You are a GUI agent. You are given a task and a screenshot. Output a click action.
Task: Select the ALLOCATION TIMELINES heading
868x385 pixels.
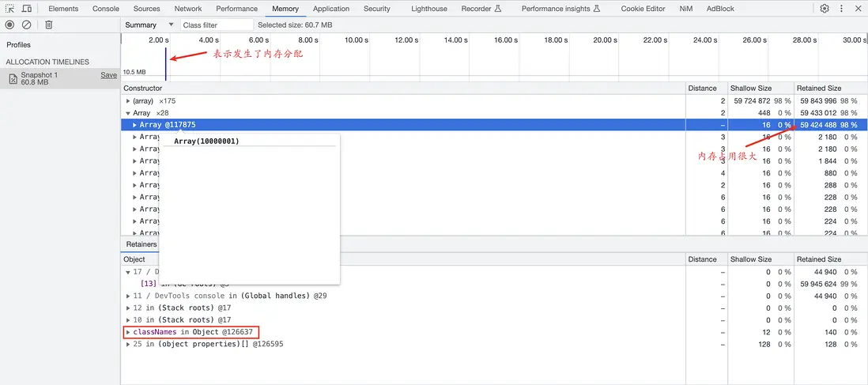tap(47, 62)
